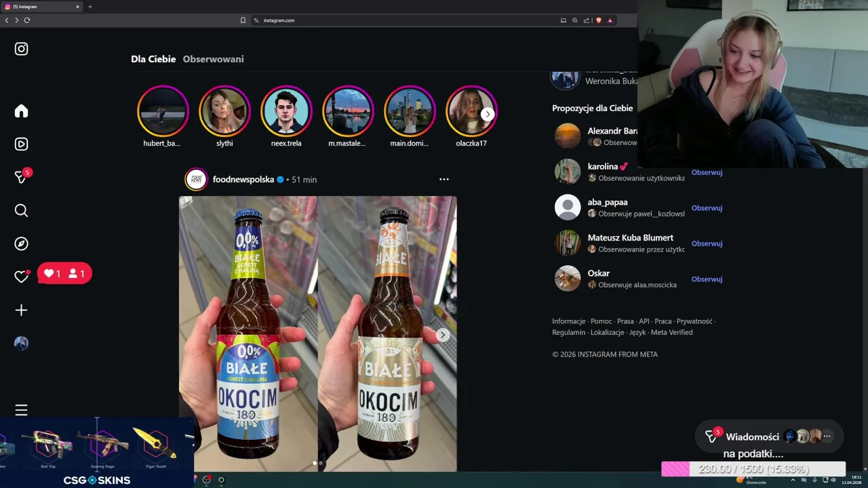Open API footer link
This screenshot has height=488, width=868.
644,321
